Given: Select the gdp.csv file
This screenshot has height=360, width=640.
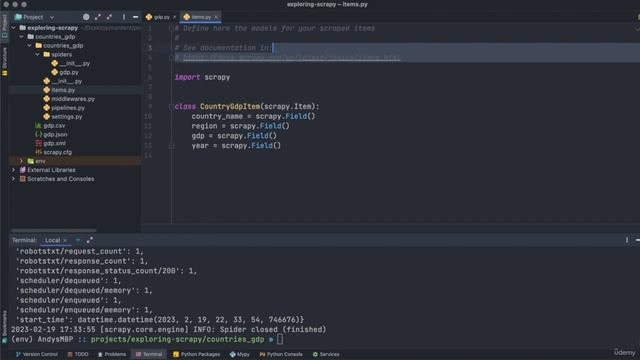Looking at the screenshot, I should 54,126.
